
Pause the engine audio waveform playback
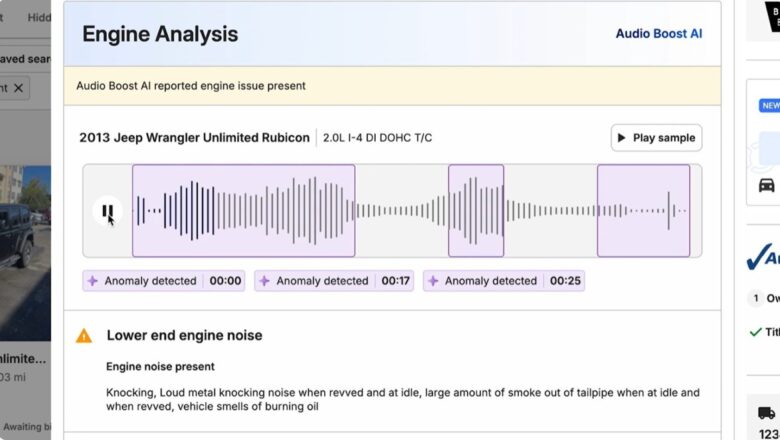pos(107,211)
